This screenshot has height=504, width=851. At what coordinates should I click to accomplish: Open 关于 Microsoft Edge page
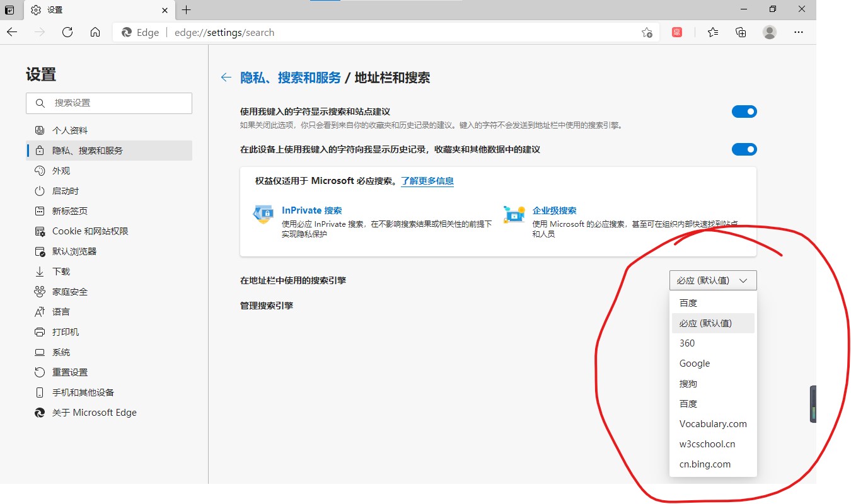[x=110, y=413]
